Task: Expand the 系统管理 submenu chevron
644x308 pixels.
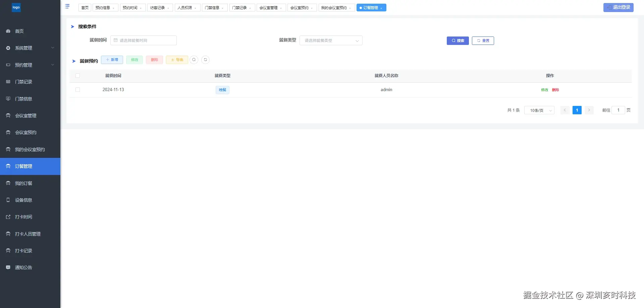Action: [x=53, y=48]
